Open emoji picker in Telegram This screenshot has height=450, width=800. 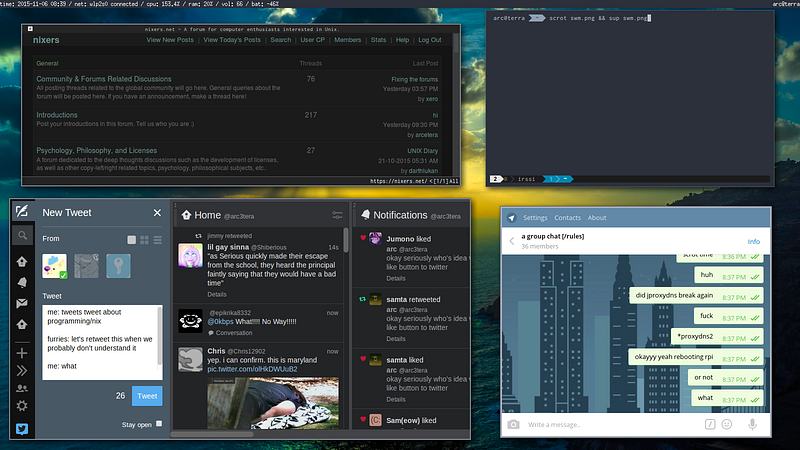click(x=727, y=424)
